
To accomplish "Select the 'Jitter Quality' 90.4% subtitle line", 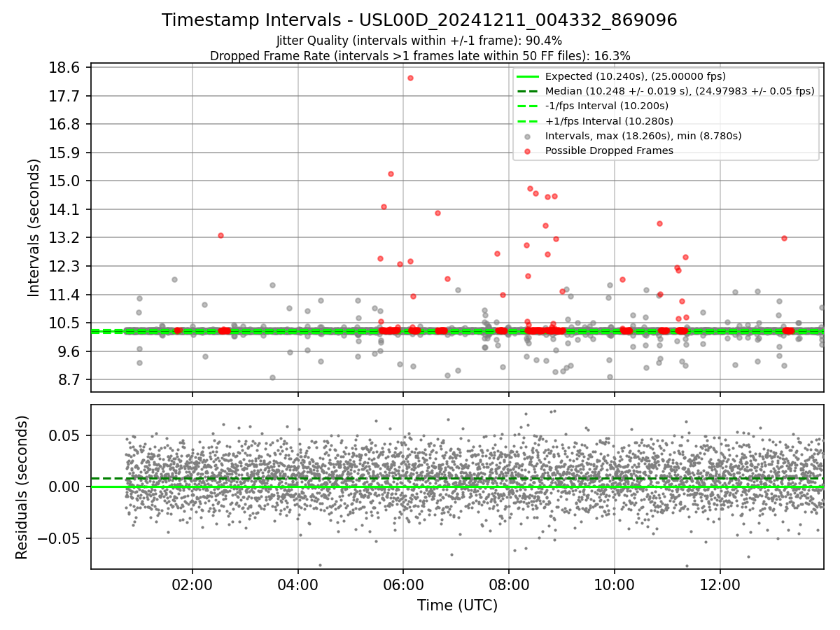I will [x=419, y=41].
